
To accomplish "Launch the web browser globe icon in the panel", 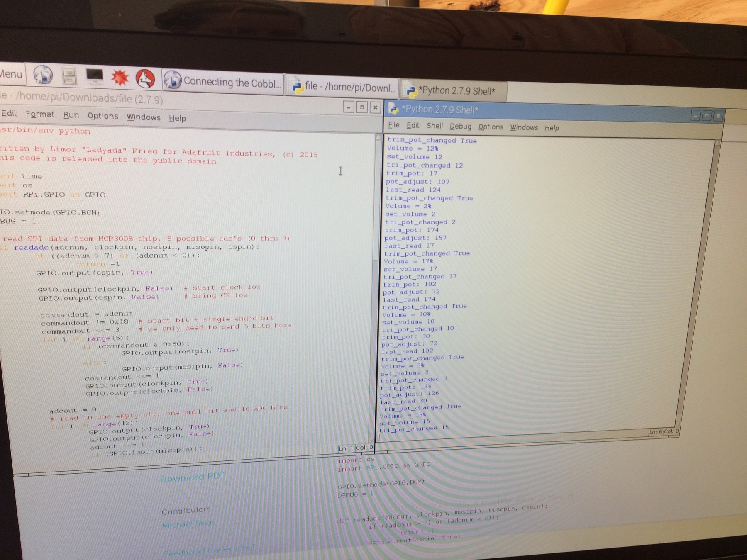I will pos(43,75).
